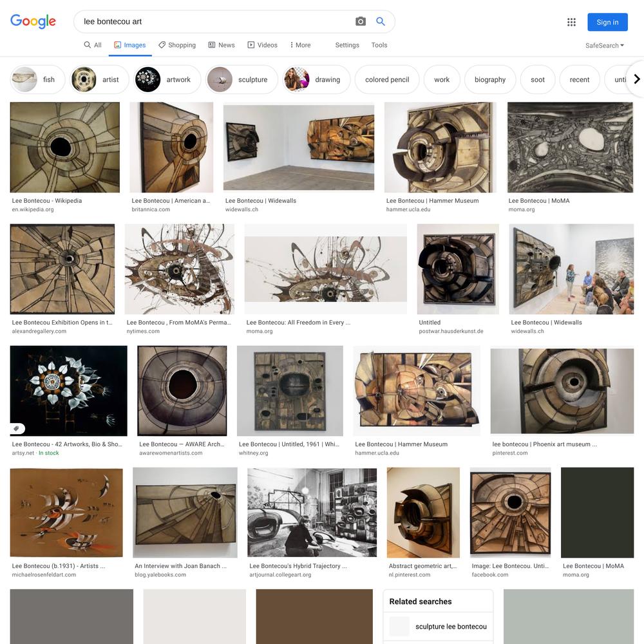Switch to the Shopping tab
The width and height of the screenshot is (644, 644).
pos(177,45)
